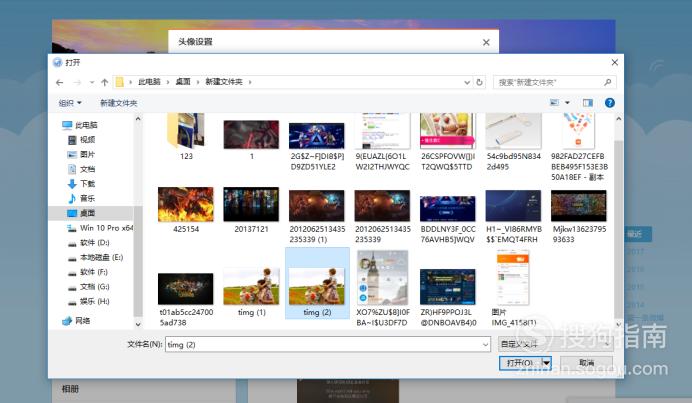Select 此电脑 in navigation tree

[x=80, y=125]
